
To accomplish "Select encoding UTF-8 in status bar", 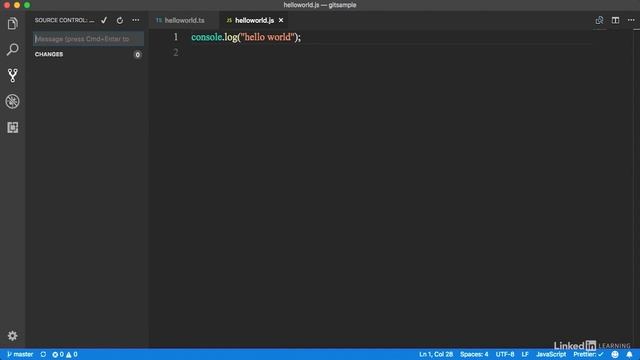I will pos(505,354).
